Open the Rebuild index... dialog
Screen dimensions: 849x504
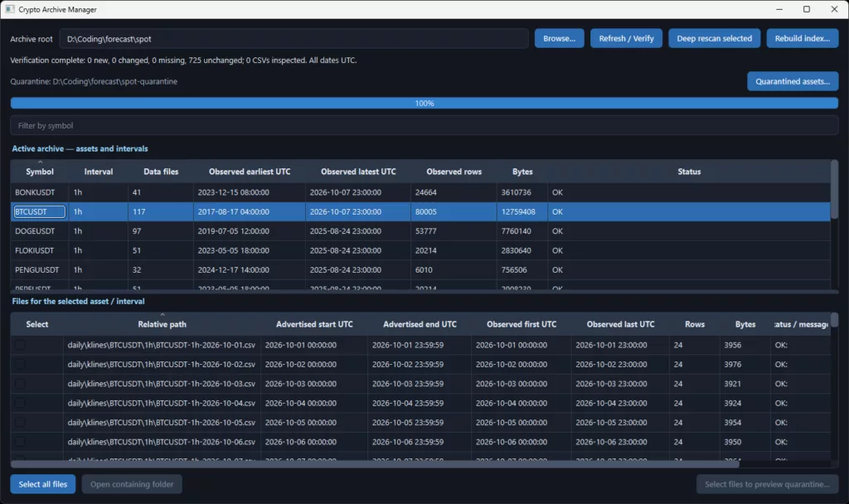(802, 38)
